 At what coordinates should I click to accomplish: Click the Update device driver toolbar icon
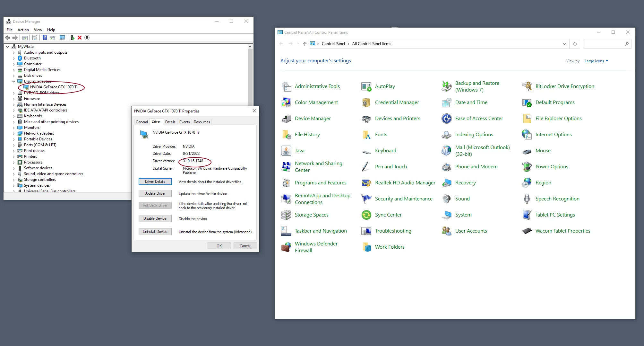click(72, 38)
